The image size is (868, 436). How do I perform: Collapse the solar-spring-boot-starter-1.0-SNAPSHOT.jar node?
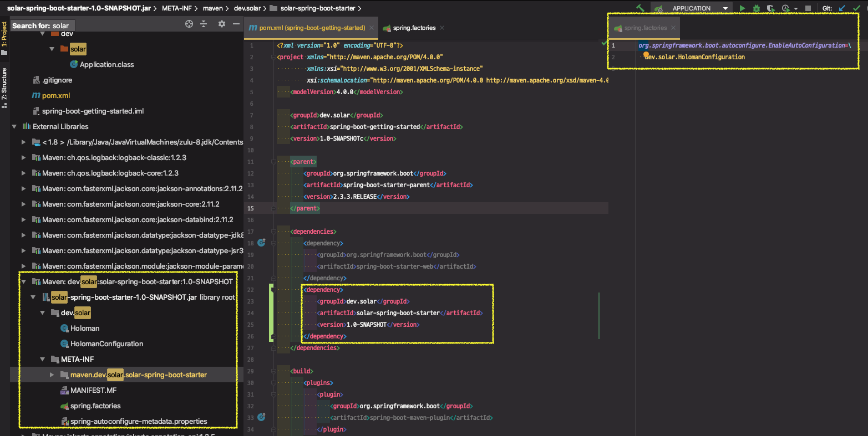pyautogui.click(x=33, y=297)
